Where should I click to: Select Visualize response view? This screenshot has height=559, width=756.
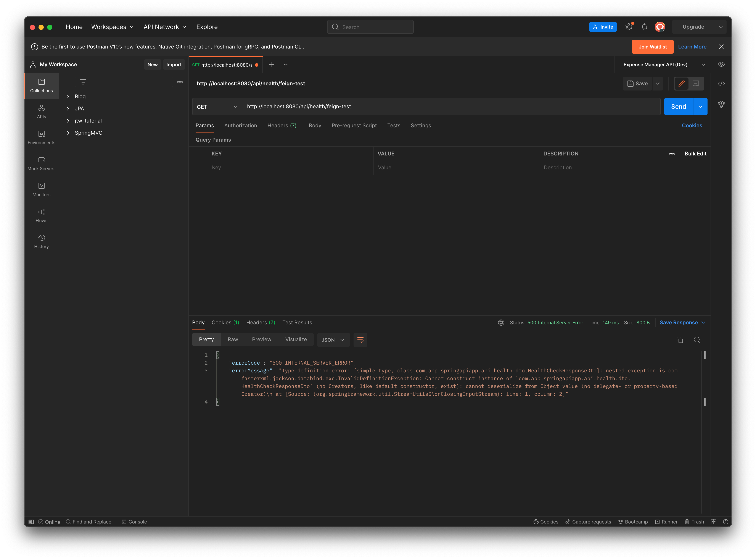click(296, 340)
